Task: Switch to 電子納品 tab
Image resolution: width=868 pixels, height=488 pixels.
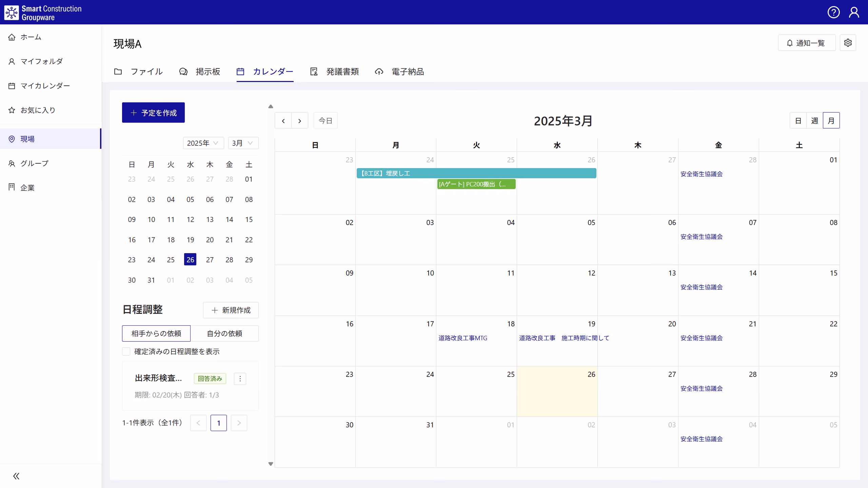Action: (399, 72)
